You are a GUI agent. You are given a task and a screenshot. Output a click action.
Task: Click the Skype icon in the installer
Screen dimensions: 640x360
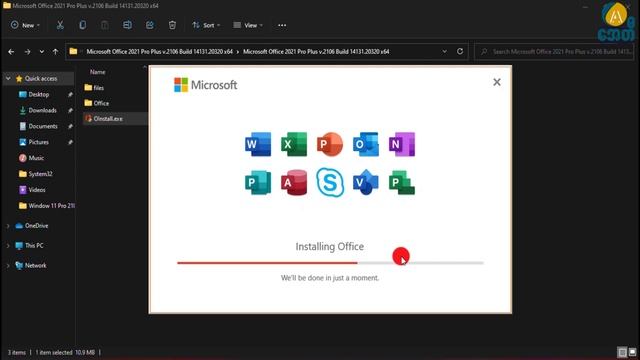[330, 182]
